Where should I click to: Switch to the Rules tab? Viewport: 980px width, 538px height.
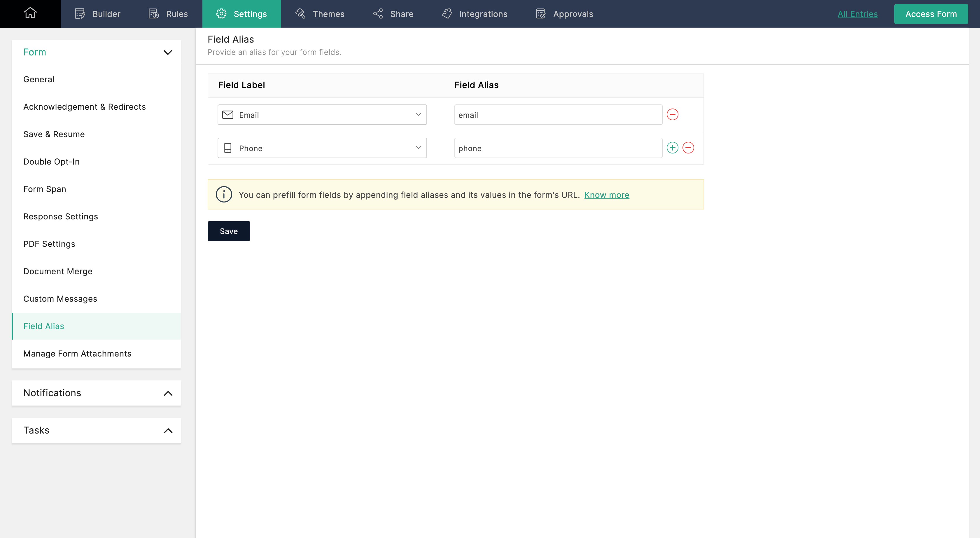168,14
